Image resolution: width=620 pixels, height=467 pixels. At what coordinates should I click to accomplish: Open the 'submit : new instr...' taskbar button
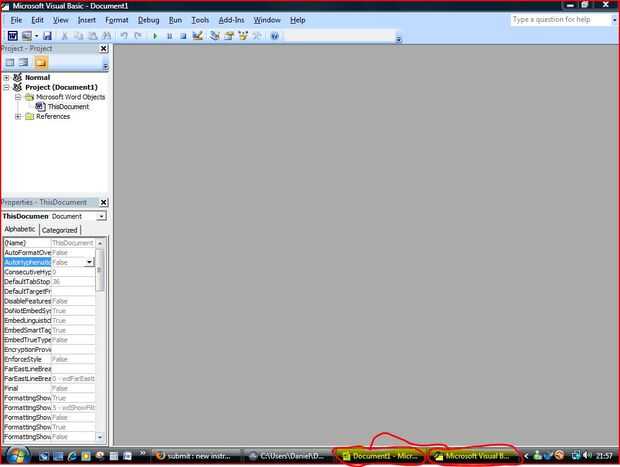tap(195, 456)
